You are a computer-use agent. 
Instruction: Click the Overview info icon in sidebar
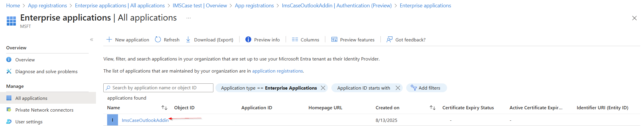9,60
